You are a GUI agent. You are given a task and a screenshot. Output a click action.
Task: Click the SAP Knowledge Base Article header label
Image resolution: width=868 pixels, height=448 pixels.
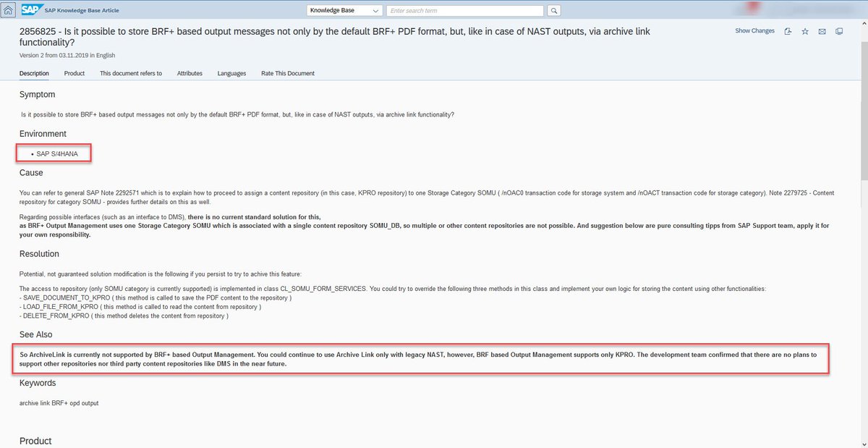pyautogui.click(x=83, y=9)
